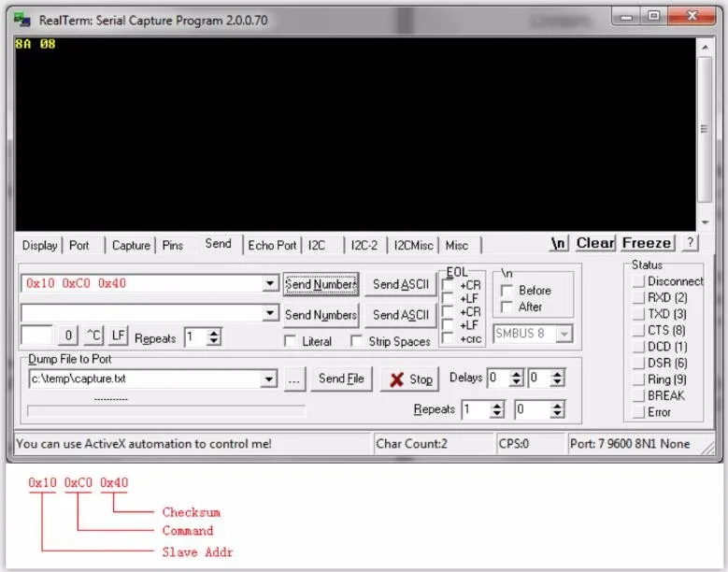Increase Send Repeats spinner value
This screenshot has height=572, width=728.
click(x=214, y=333)
